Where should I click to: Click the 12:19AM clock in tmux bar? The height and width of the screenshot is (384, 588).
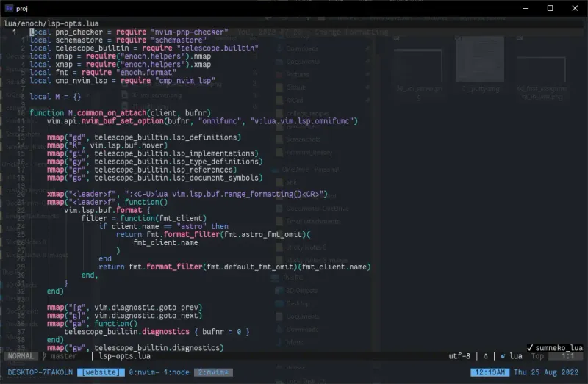tap(487, 372)
